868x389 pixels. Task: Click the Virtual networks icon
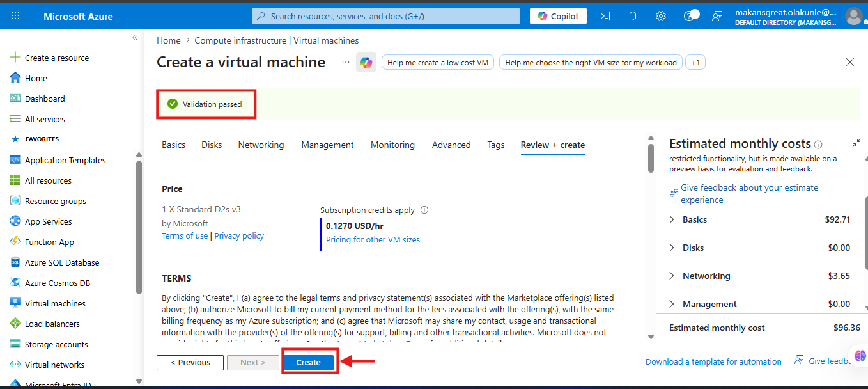point(15,365)
